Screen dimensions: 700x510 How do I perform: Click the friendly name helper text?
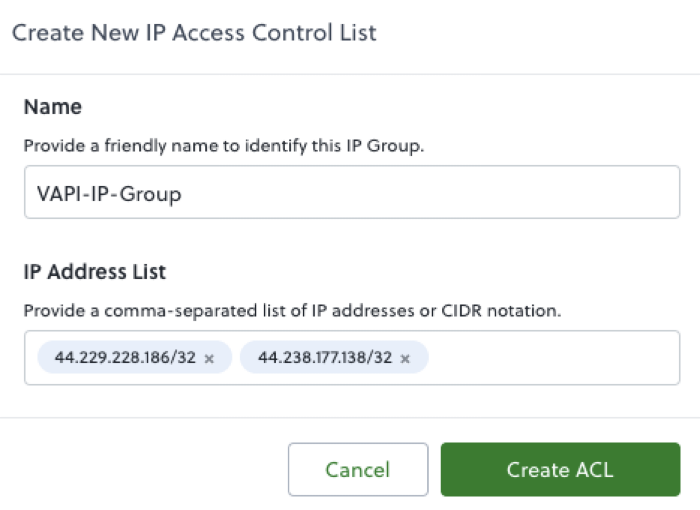[224, 145]
